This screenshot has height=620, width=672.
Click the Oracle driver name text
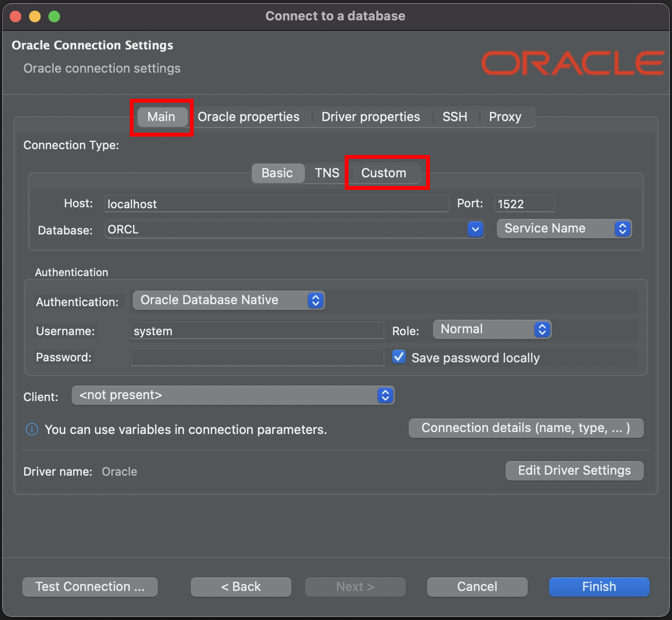coord(120,472)
